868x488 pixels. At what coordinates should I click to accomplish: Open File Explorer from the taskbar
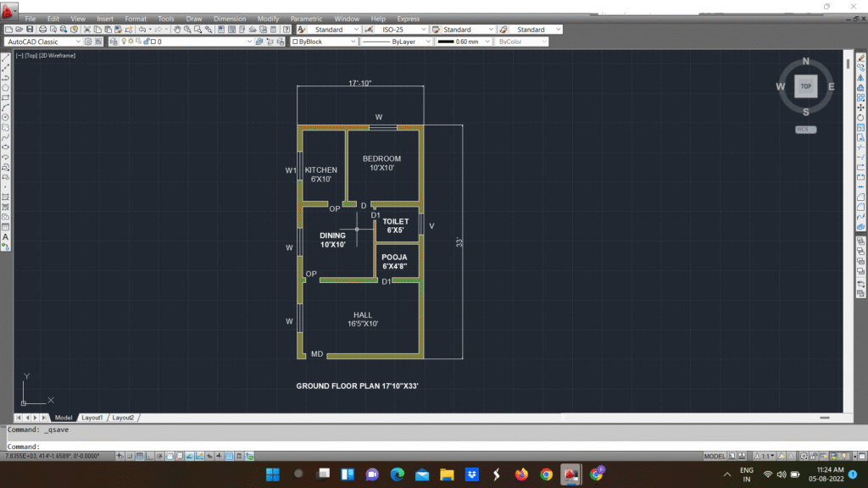coord(447,474)
